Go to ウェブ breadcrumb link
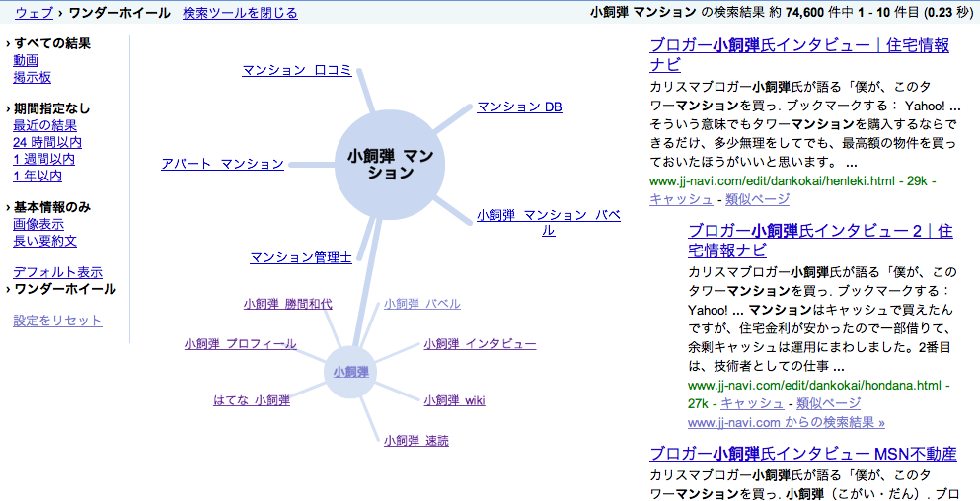 click(x=34, y=13)
